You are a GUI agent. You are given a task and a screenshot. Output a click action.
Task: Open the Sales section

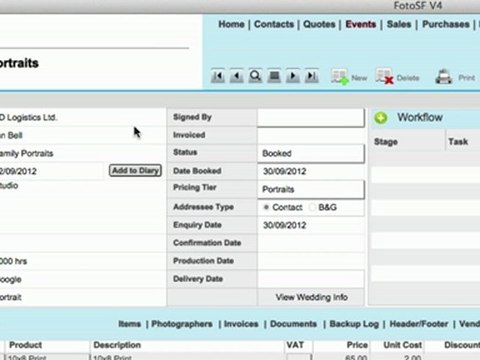[x=399, y=24]
